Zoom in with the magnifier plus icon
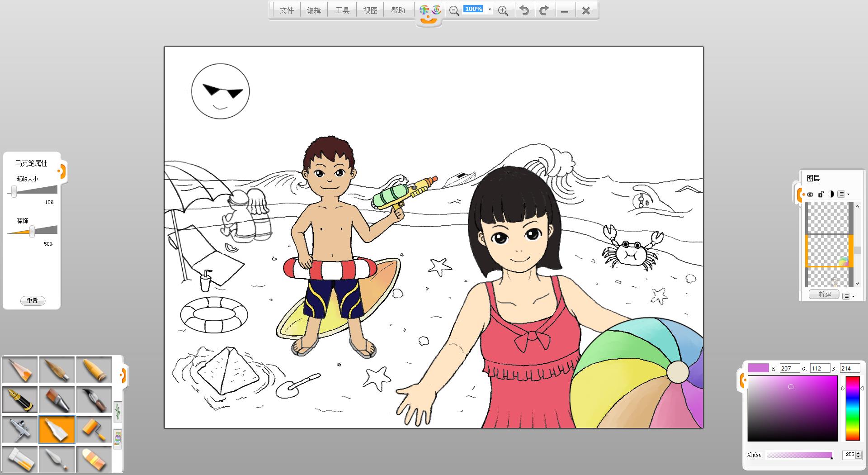868x475 pixels. (503, 11)
